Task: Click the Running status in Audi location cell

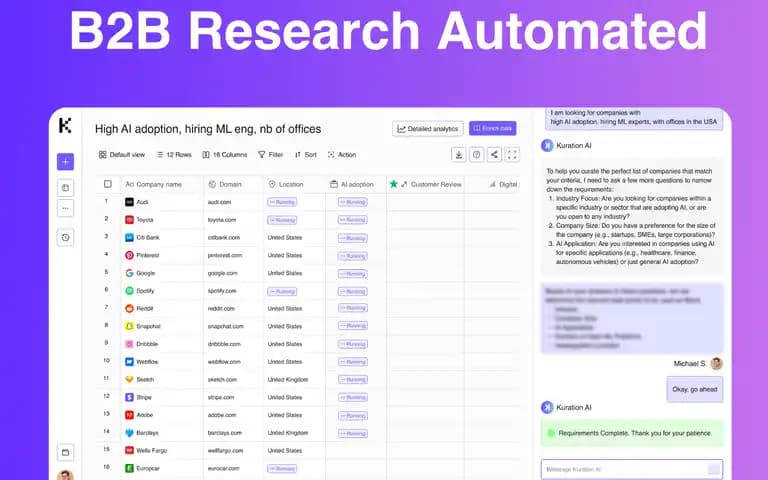Action: pyautogui.click(x=282, y=202)
